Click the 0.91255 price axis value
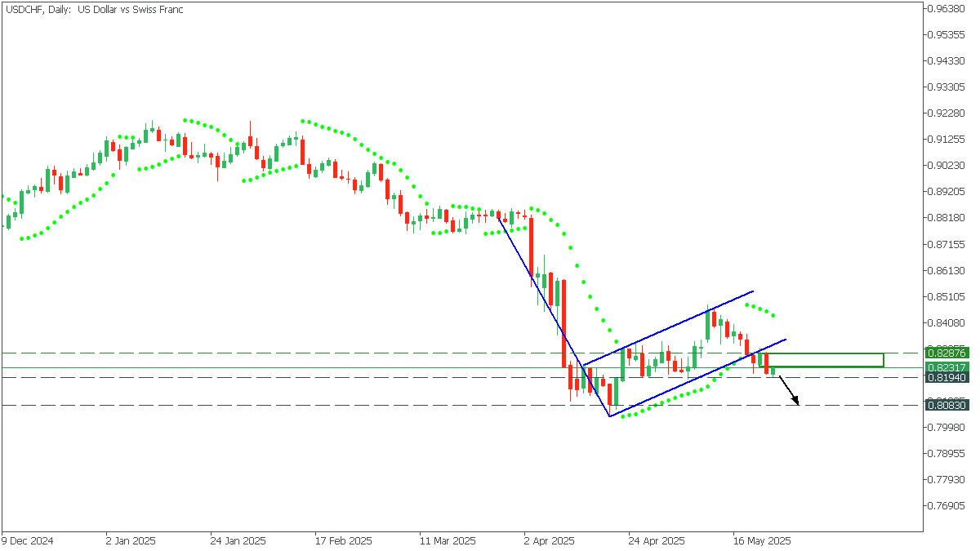980x551 pixels. 948,140
